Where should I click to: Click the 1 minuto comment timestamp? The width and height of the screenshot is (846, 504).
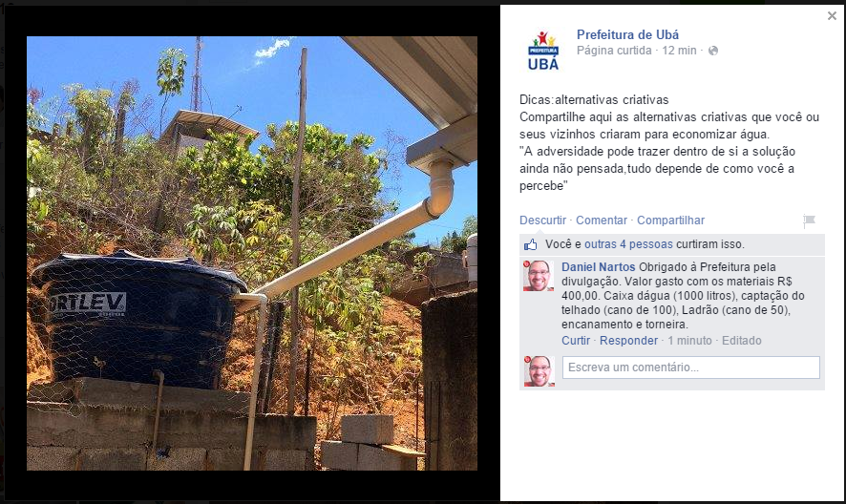coord(690,341)
